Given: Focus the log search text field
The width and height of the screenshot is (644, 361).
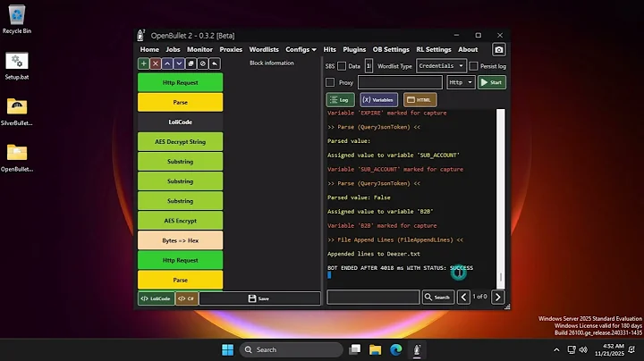Looking at the screenshot, I should click(x=373, y=297).
